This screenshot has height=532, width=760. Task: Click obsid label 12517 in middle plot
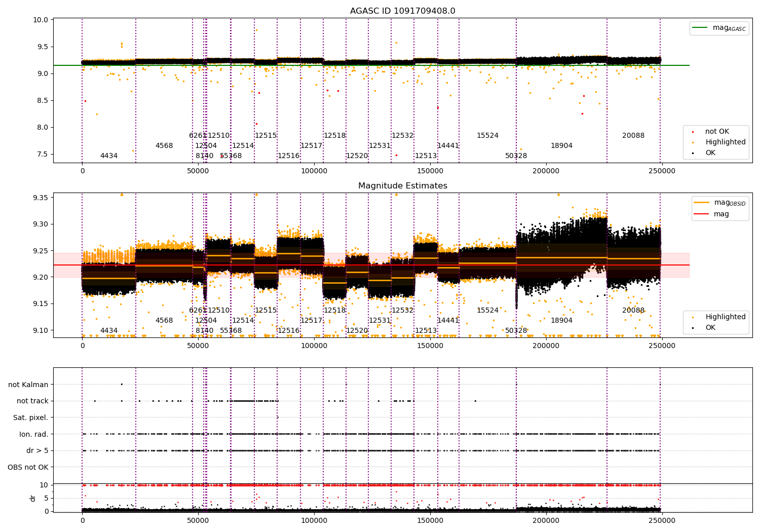pyautogui.click(x=312, y=321)
